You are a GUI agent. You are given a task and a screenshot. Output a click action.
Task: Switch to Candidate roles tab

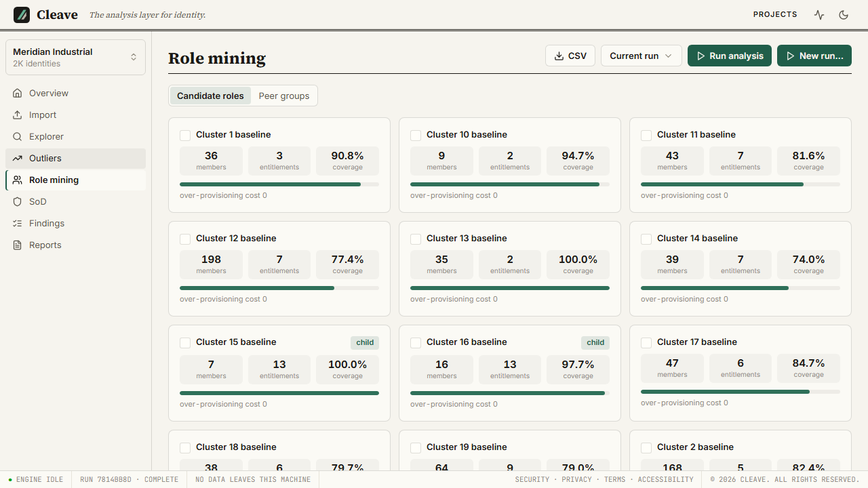(210, 96)
